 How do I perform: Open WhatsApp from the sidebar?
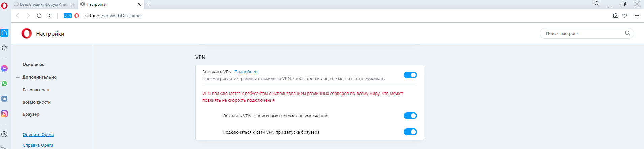[x=4, y=83]
